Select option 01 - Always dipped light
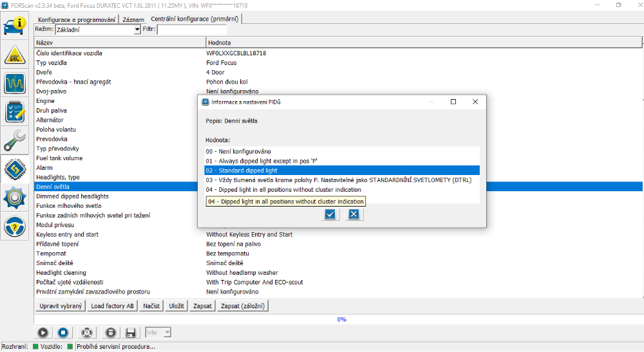Image resolution: width=644 pixels, height=352 pixels. 261,161
